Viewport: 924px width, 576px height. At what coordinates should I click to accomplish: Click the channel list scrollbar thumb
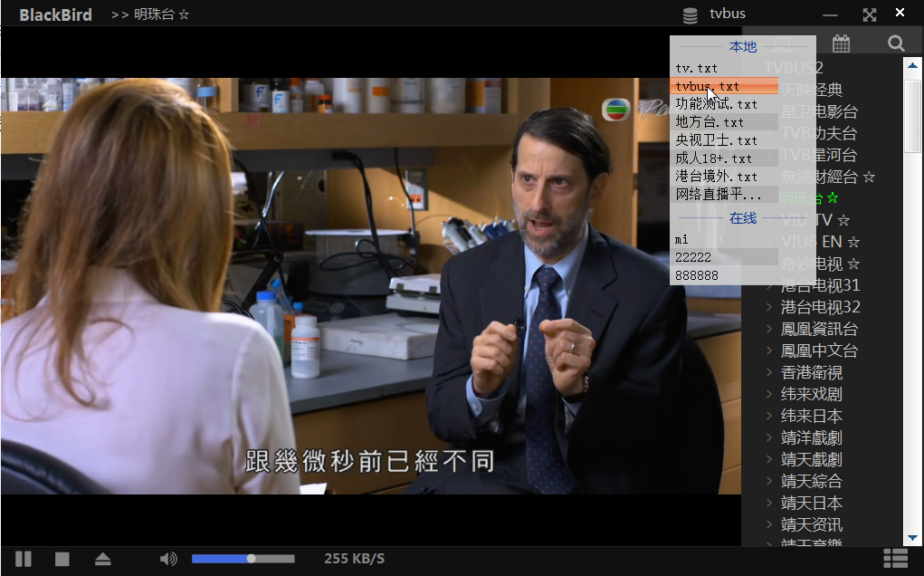[x=912, y=116]
